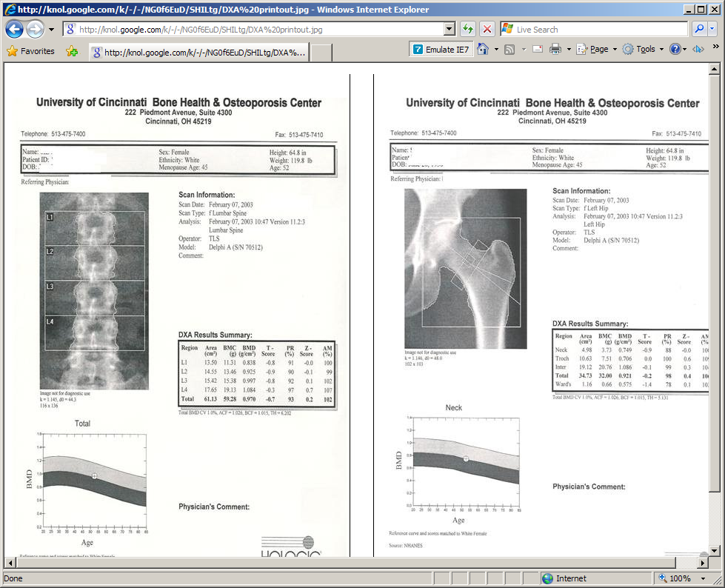Click the Internet Explorer title bar icon
The height and width of the screenshot is (588, 725).
point(9,9)
